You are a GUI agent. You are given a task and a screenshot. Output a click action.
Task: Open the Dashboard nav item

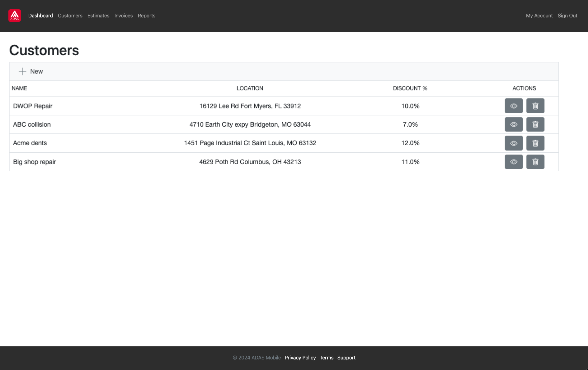pos(40,16)
